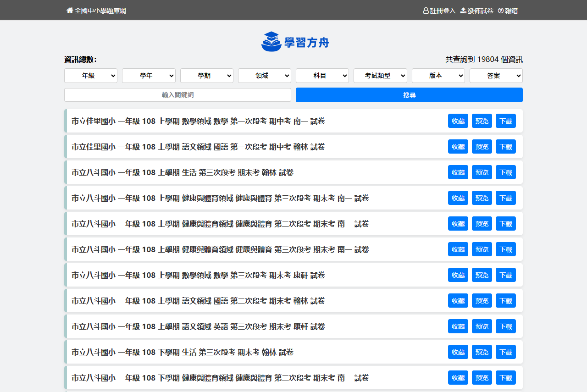
Task: Select the 領域 dropdown filter
Action: (264, 76)
